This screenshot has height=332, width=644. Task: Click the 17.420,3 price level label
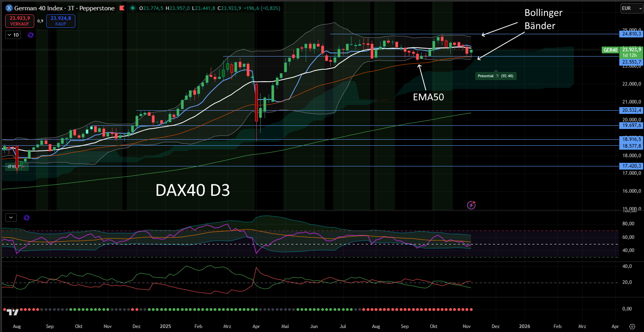click(631, 166)
